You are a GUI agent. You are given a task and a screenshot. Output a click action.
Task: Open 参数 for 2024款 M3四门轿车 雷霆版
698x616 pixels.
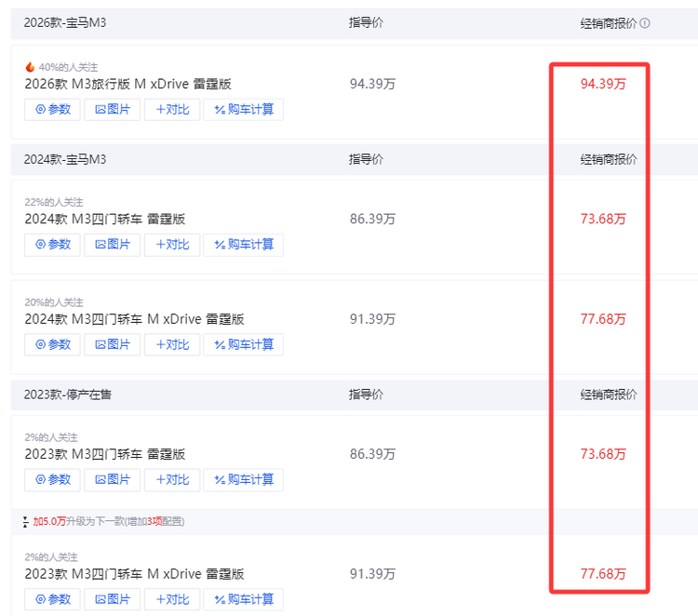[x=53, y=245]
